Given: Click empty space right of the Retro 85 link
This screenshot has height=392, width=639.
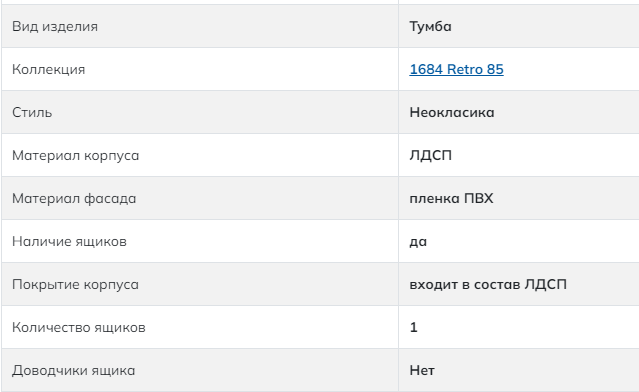Looking at the screenshot, I should click(571, 69).
